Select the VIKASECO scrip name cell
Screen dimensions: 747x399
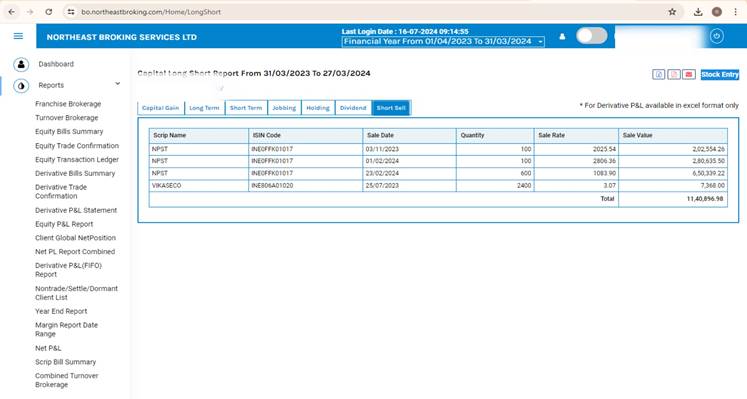click(199, 186)
